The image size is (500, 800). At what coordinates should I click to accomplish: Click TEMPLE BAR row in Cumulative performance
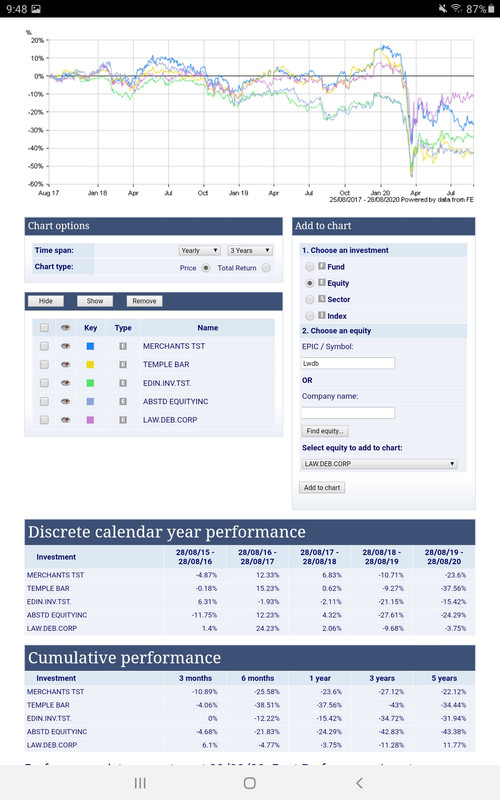[249, 705]
